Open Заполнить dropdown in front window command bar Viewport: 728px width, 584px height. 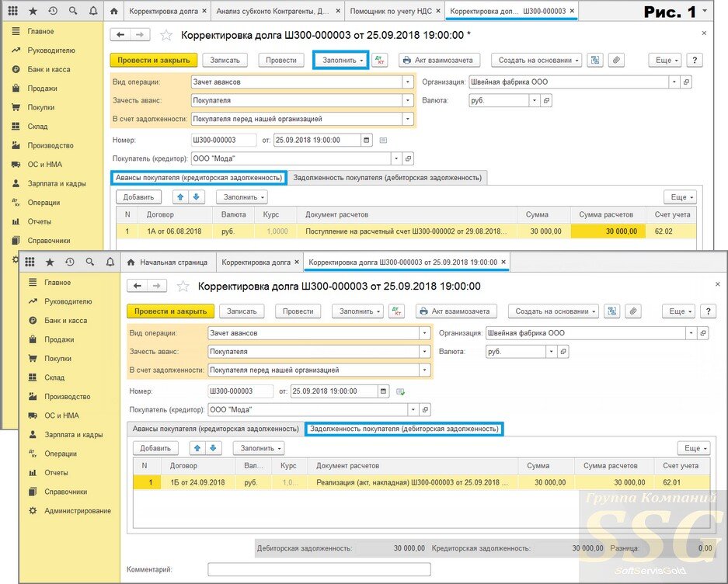(x=360, y=311)
